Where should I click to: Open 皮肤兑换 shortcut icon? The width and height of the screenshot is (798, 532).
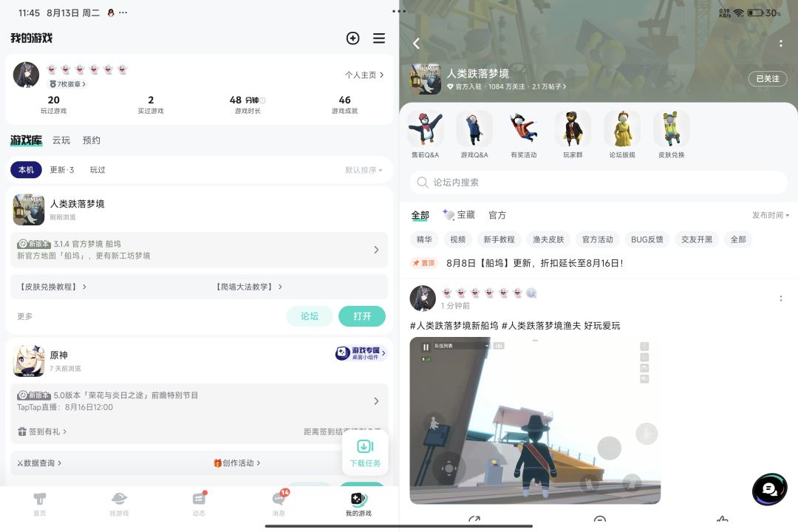point(671,129)
